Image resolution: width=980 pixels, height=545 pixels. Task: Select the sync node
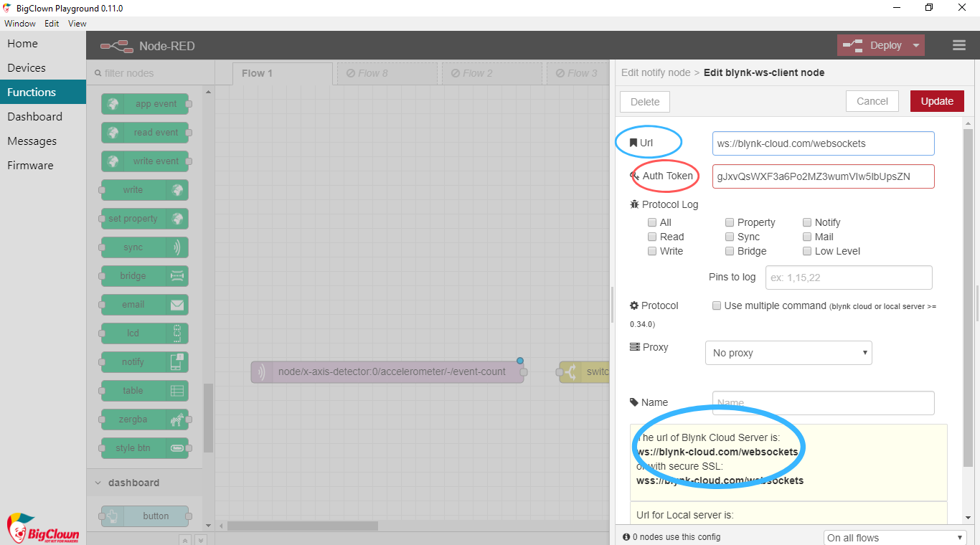145,247
